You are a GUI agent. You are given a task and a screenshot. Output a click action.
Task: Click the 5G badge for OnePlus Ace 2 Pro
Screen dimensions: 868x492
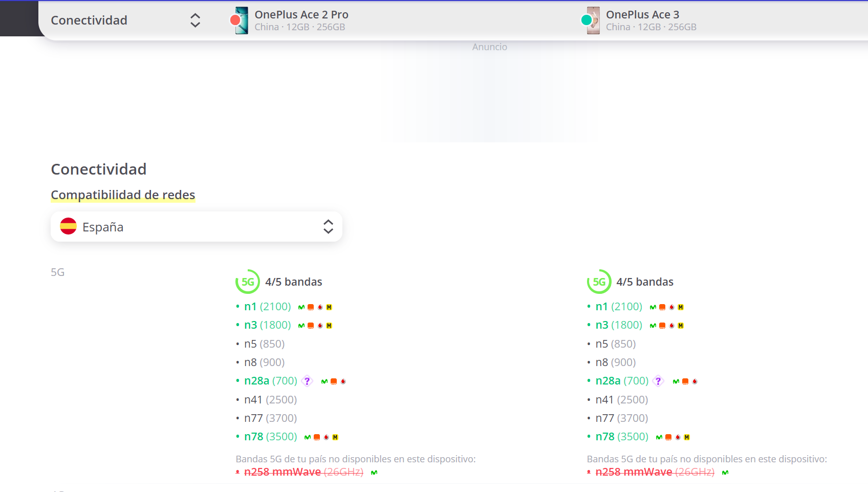(248, 282)
